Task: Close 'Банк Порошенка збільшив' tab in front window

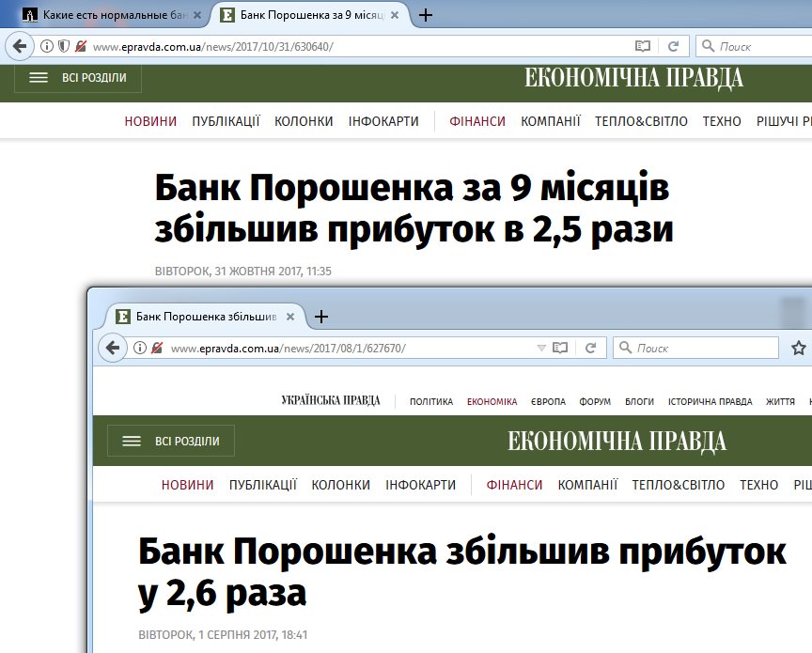Action: point(290,317)
